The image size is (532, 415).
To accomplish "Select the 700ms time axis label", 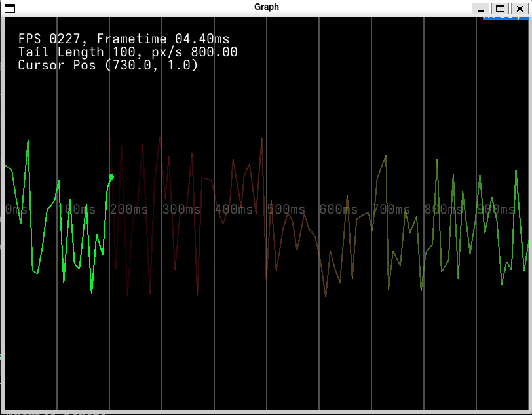I will coord(391,209).
